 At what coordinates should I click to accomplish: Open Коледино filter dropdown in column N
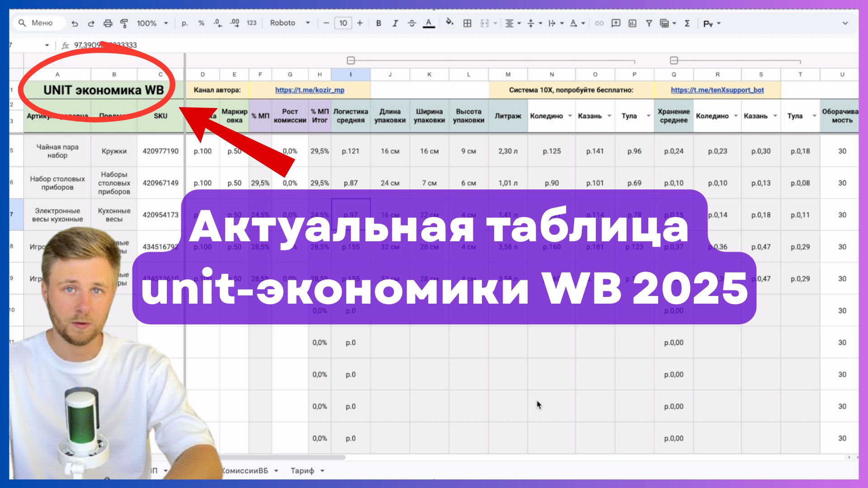pos(570,116)
